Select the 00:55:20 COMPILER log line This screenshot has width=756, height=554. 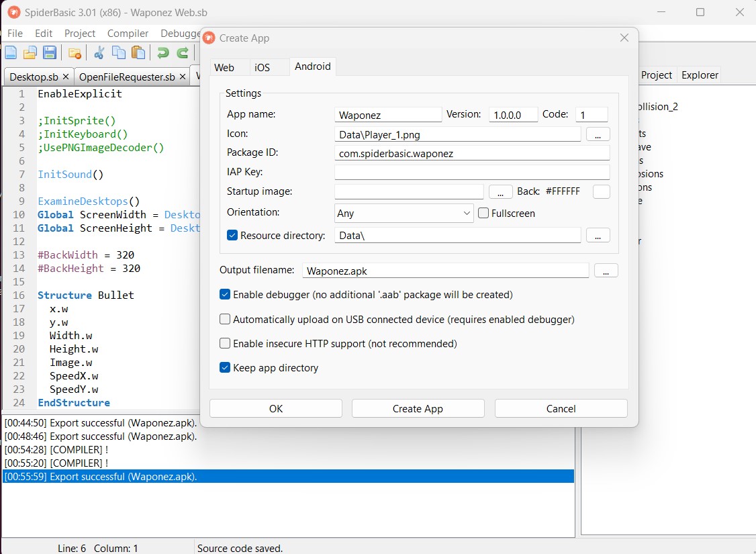(288, 463)
